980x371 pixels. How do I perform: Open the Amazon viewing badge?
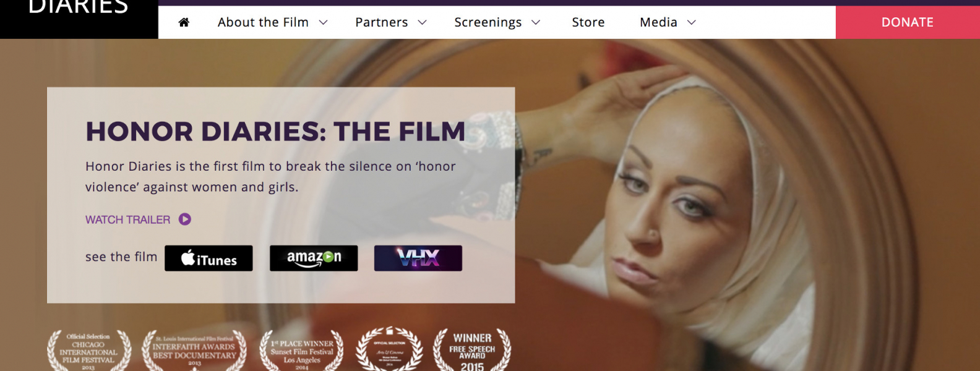[314, 258]
